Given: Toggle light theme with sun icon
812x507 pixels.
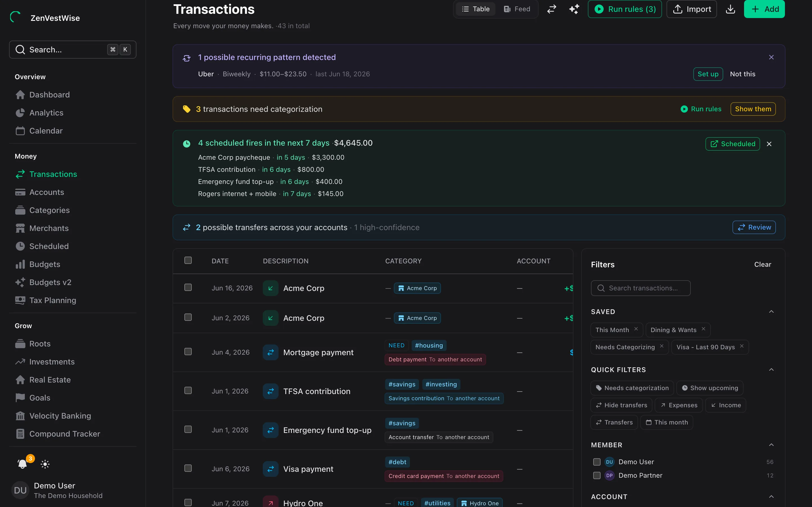Looking at the screenshot, I should pyautogui.click(x=45, y=464).
